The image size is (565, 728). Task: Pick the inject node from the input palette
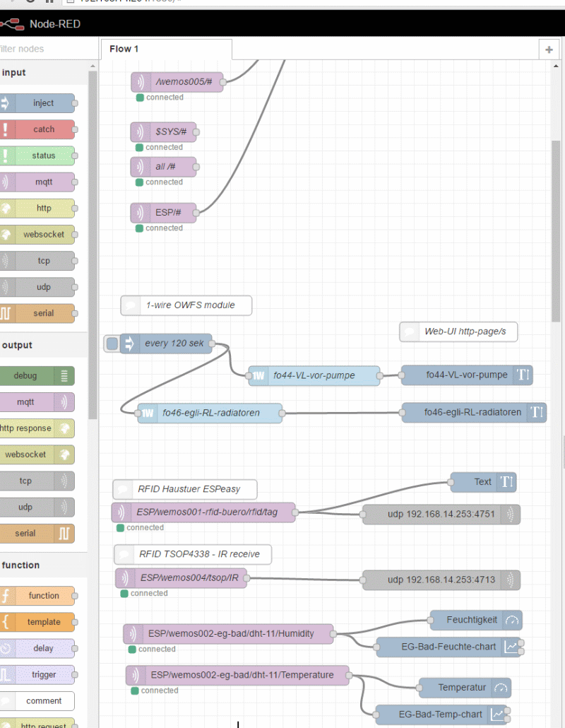(x=37, y=103)
